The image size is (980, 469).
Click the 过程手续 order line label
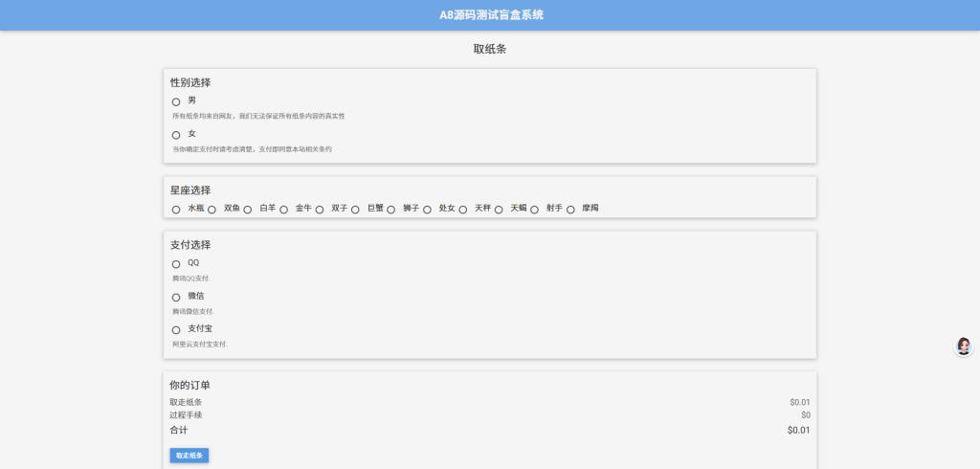coord(186,414)
